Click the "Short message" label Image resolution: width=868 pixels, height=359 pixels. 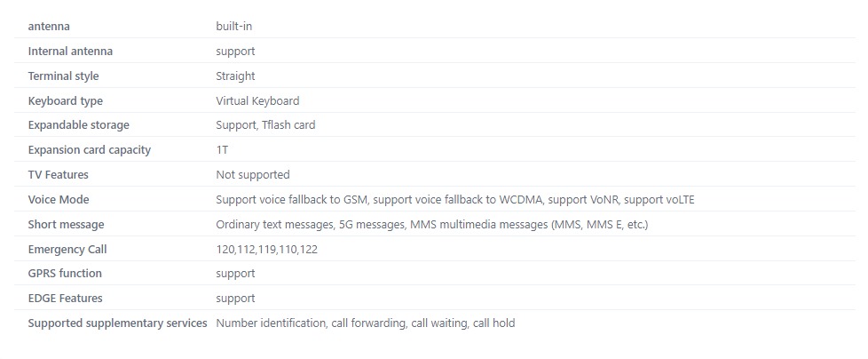66,225
